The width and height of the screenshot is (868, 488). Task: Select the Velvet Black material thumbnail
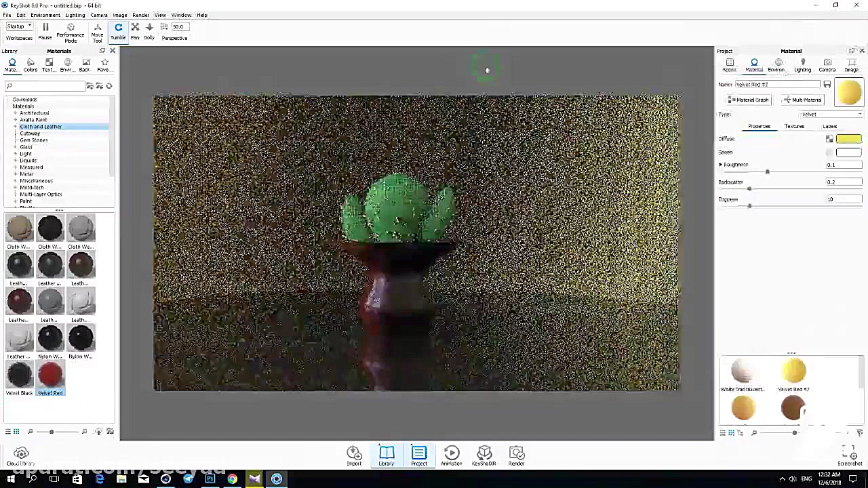tap(19, 375)
